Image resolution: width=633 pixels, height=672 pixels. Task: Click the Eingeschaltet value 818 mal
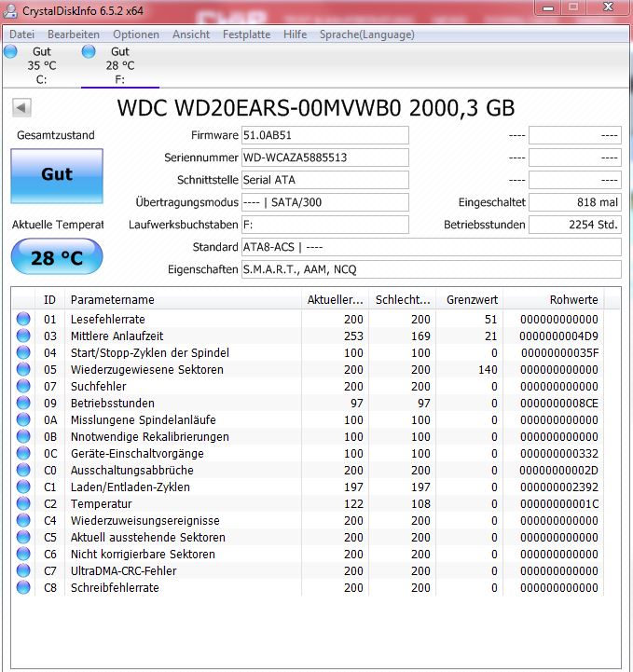coord(574,202)
